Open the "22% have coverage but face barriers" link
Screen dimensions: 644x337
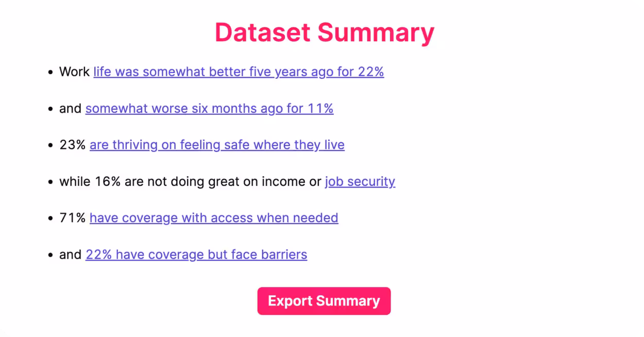pyautogui.click(x=196, y=254)
